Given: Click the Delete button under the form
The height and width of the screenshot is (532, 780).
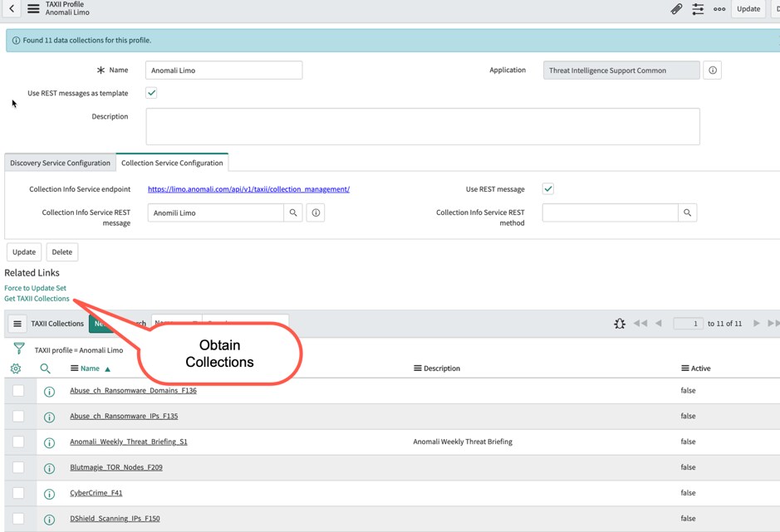Looking at the screenshot, I should [61, 251].
